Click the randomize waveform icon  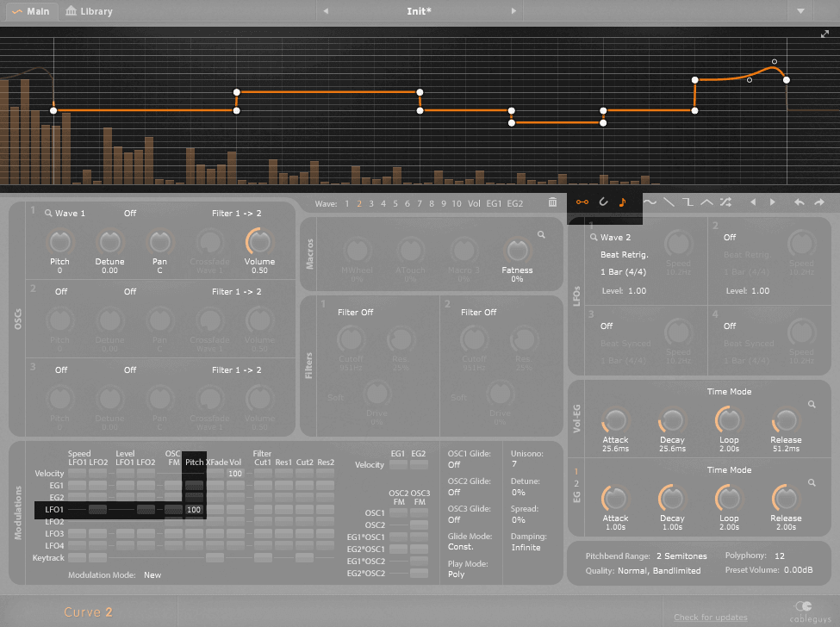tap(726, 202)
